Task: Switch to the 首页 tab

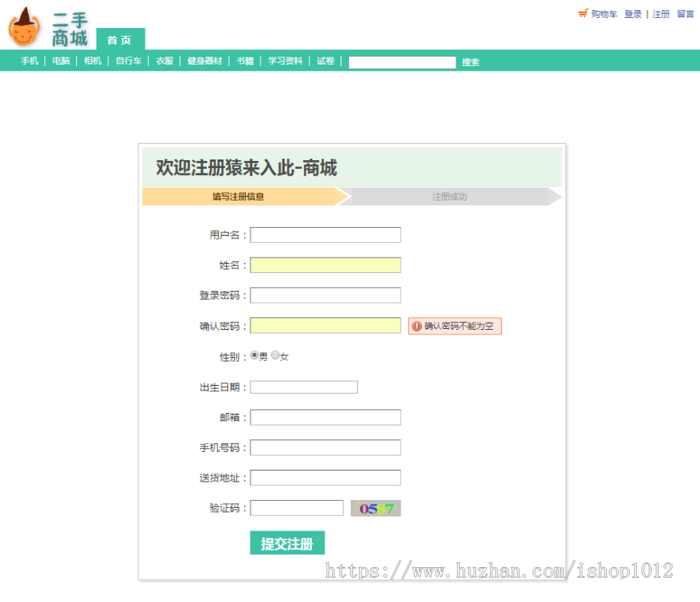Action: 121,40
